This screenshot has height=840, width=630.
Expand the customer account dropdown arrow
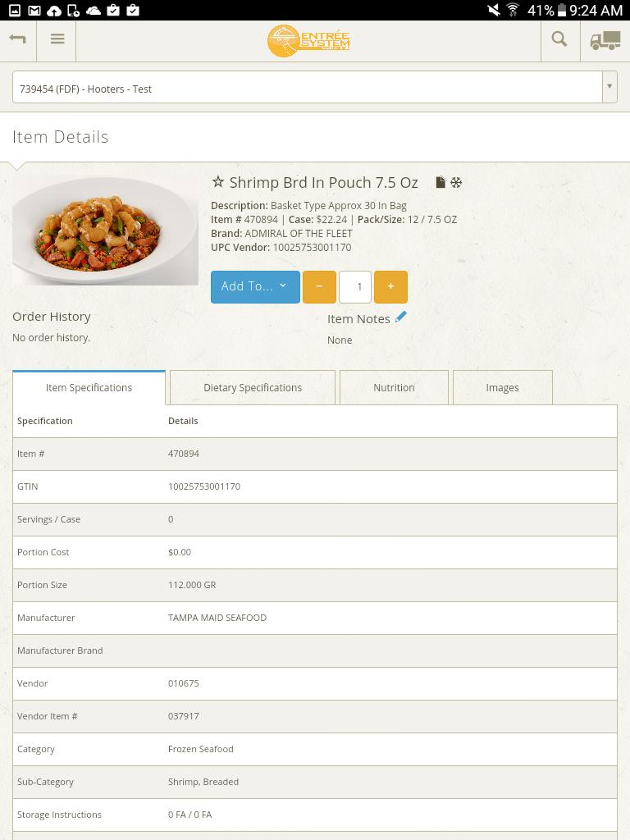[x=609, y=87]
